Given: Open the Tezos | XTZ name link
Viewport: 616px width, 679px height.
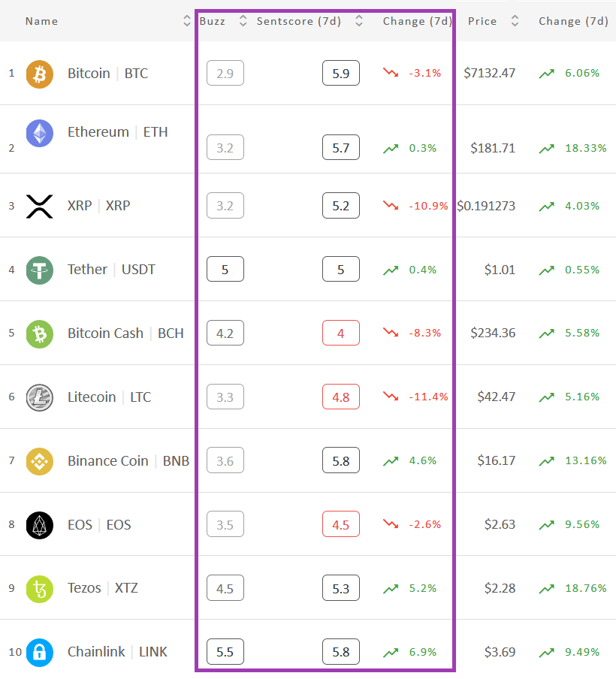Looking at the screenshot, I should pyautogui.click(x=103, y=588).
